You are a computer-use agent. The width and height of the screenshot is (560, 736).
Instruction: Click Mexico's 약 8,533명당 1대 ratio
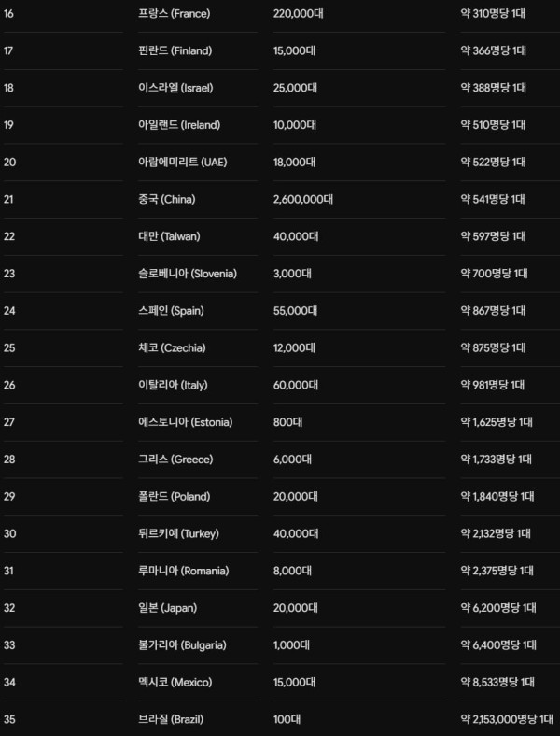coord(497,682)
